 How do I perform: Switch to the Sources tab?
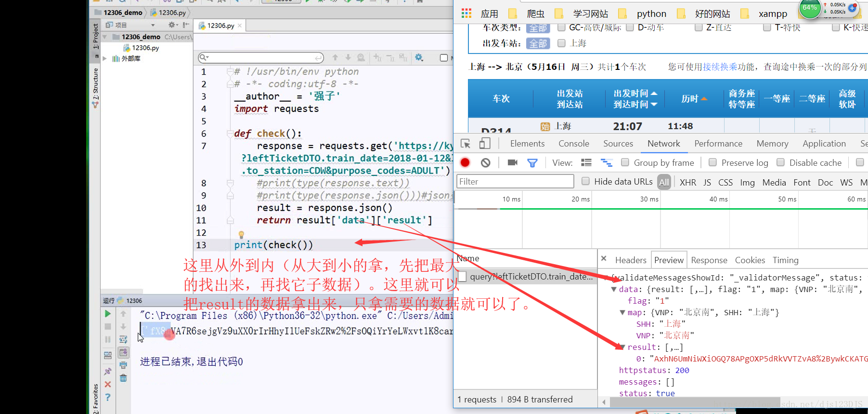pyautogui.click(x=618, y=144)
